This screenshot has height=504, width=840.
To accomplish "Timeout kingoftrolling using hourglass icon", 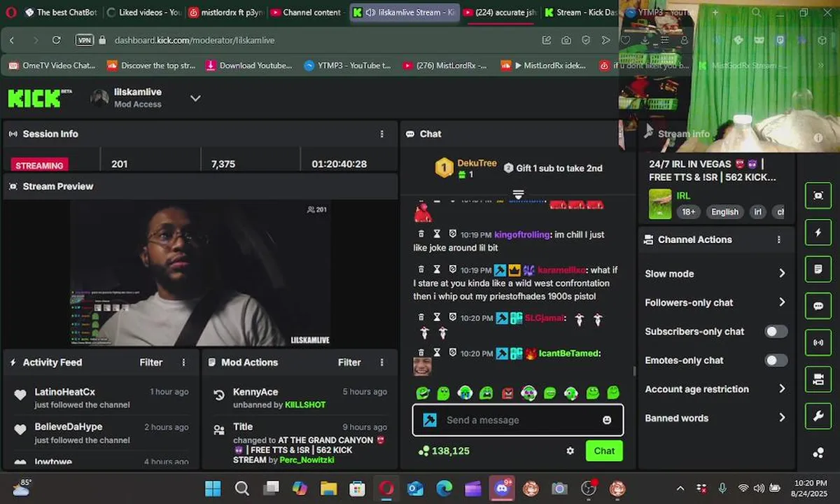I will (x=437, y=234).
